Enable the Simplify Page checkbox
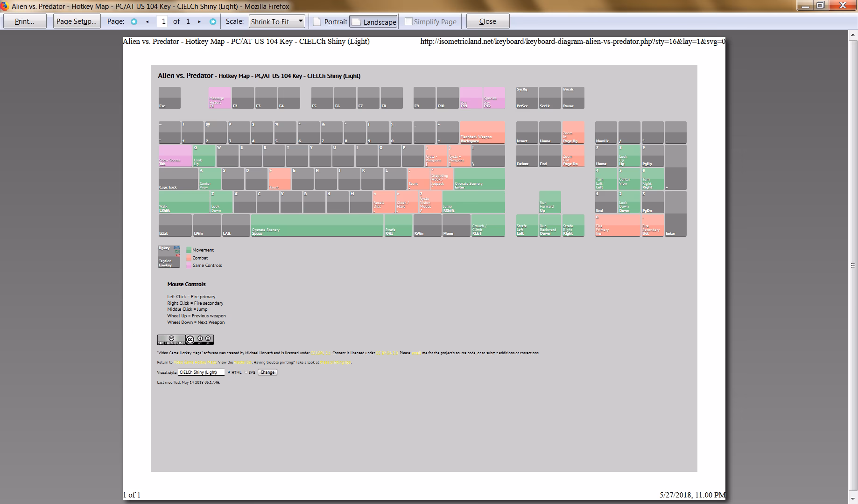This screenshot has width=858, height=504. [408, 21]
